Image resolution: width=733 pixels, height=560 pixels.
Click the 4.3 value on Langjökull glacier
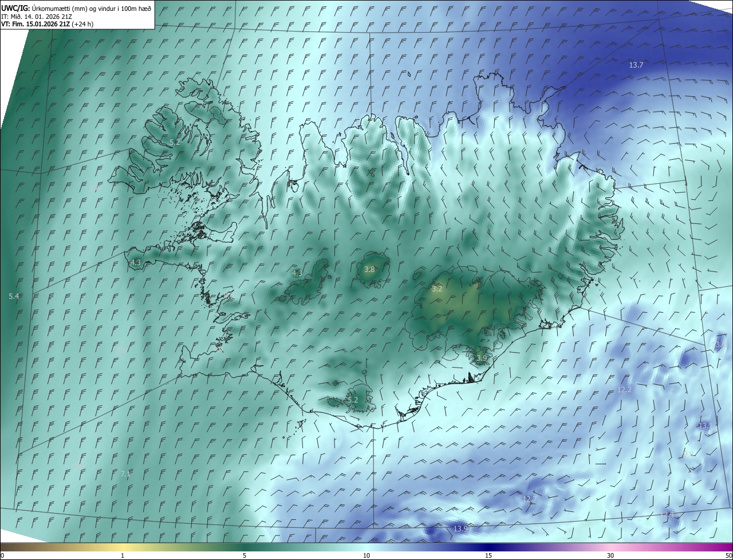pos(297,274)
